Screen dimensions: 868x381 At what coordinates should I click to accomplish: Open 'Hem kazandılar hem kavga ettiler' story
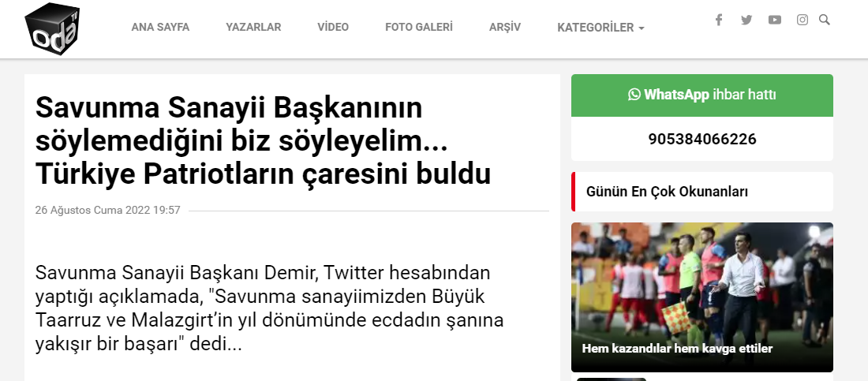(677, 349)
